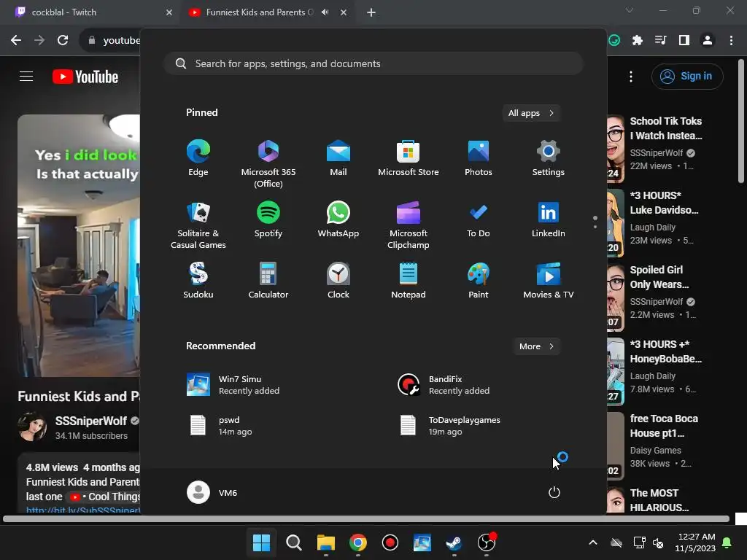Open Steam from the taskbar
The height and width of the screenshot is (560, 747).
coord(454,542)
